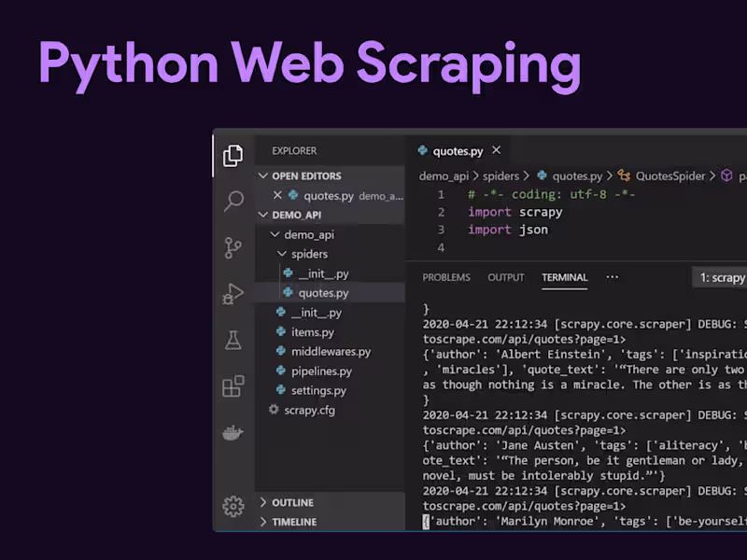
Task: Collapse the OPEN EDITORS section
Action: [x=264, y=175]
